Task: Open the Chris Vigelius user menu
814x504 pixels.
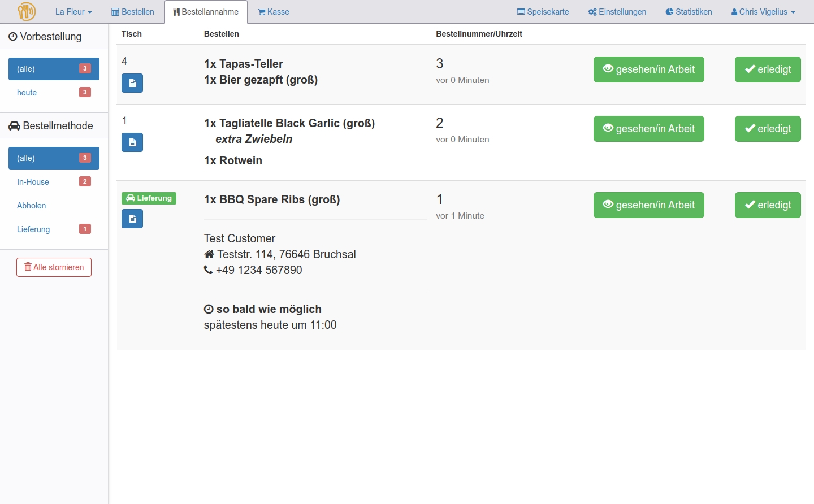Action: (x=763, y=12)
